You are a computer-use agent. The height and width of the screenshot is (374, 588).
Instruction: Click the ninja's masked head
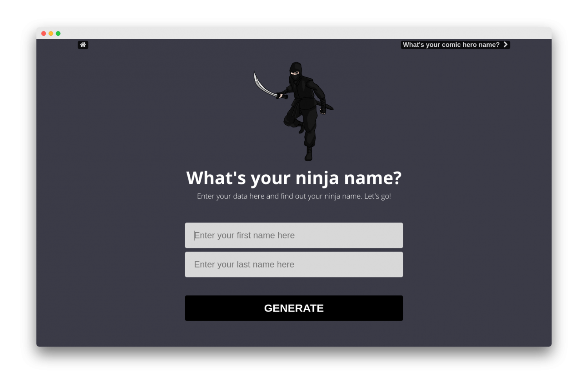click(x=296, y=72)
